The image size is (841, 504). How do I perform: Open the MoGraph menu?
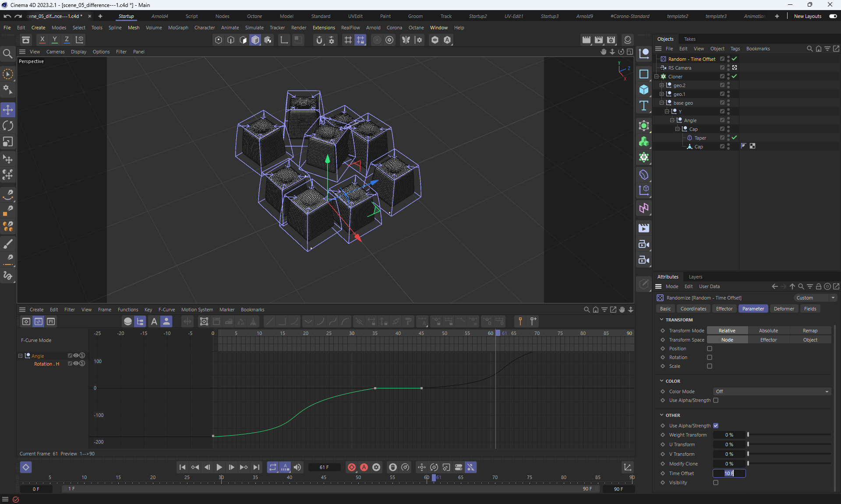click(178, 28)
